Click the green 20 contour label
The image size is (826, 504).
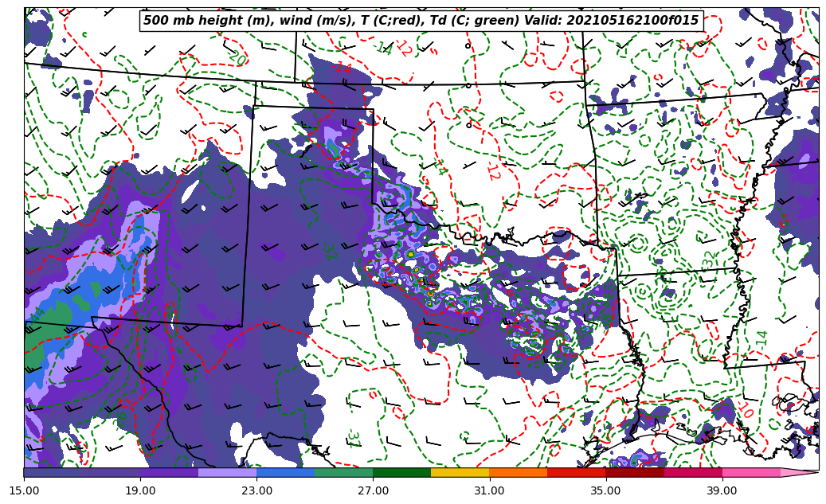[237, 58]
